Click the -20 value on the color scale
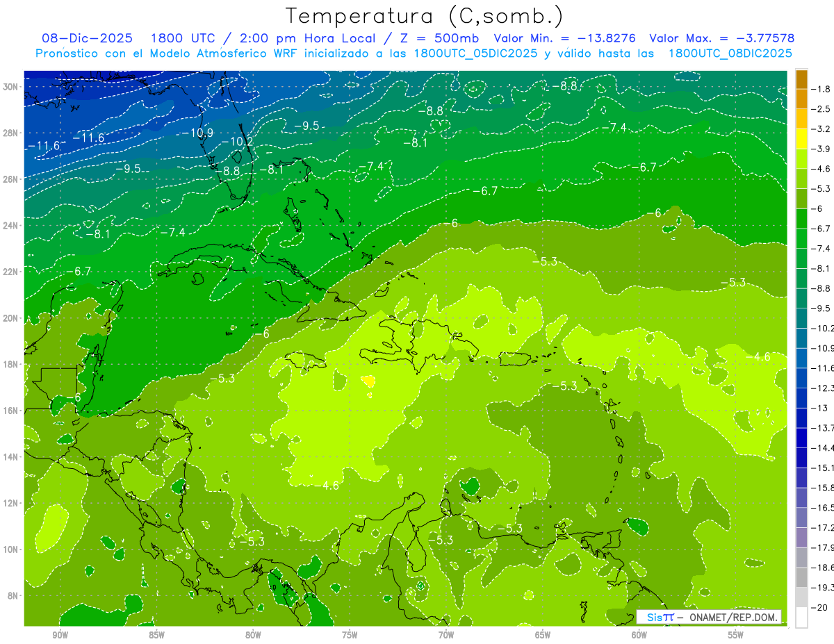 819,608
